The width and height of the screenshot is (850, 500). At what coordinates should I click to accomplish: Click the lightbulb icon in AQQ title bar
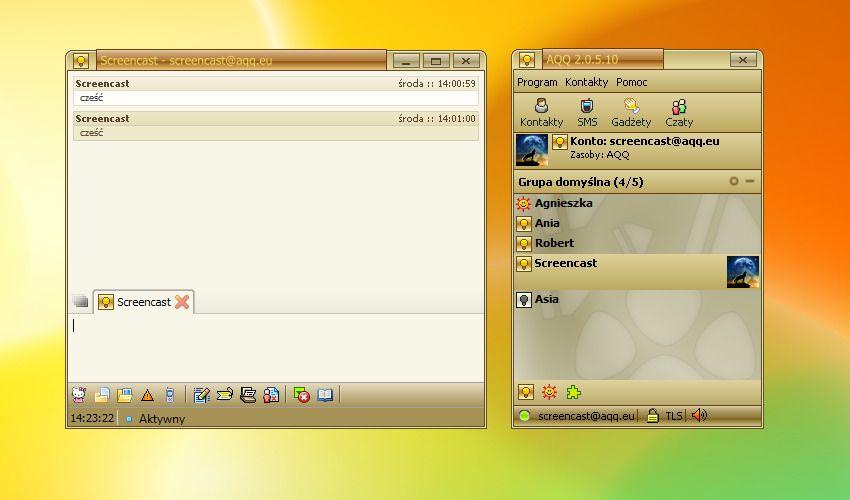[526, 60]
